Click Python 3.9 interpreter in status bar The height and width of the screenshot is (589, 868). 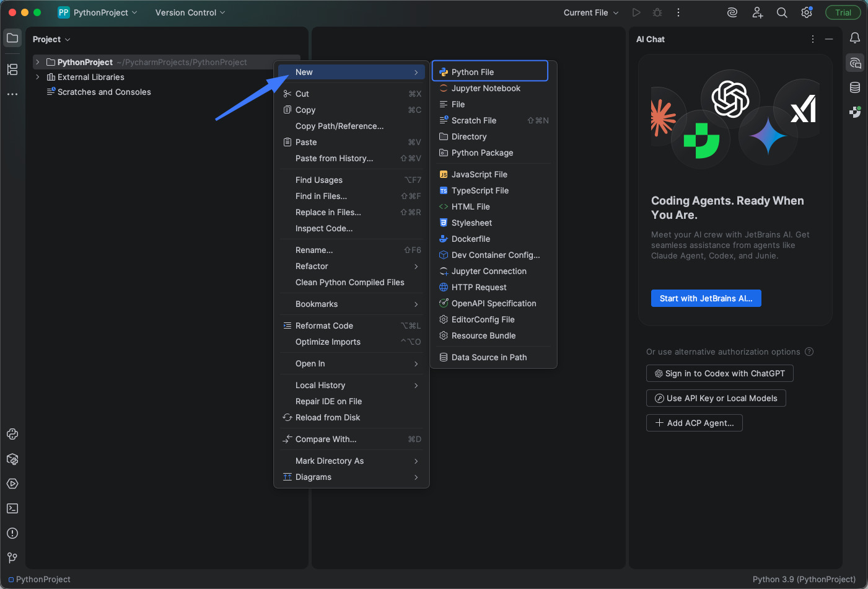(x=804, y=579)
